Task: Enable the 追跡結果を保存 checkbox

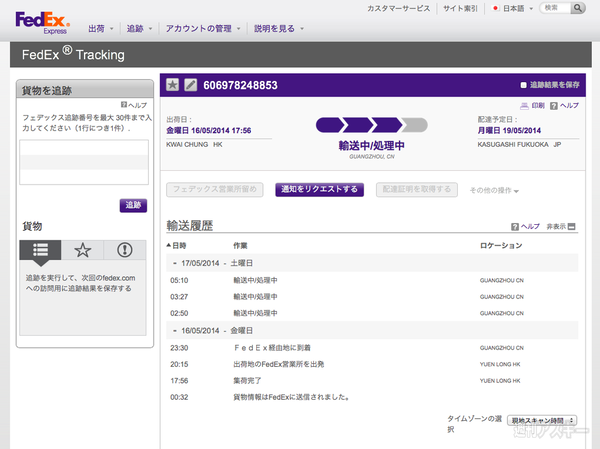Action: point(524,85)
